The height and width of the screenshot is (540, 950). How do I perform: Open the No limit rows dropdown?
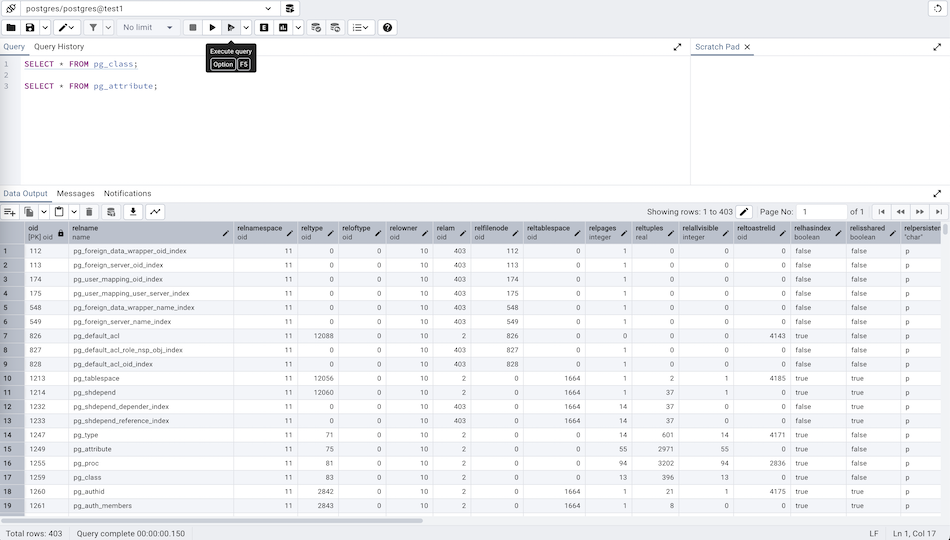[x=148, y=28]
